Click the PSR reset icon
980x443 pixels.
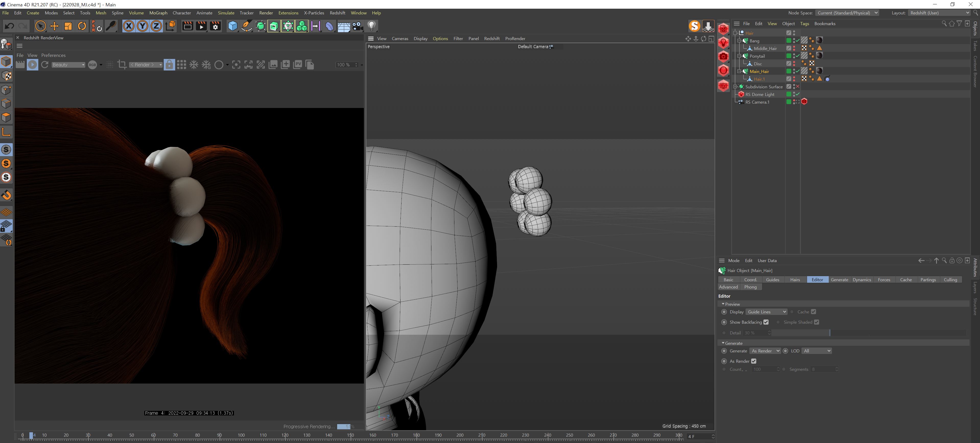97,26
